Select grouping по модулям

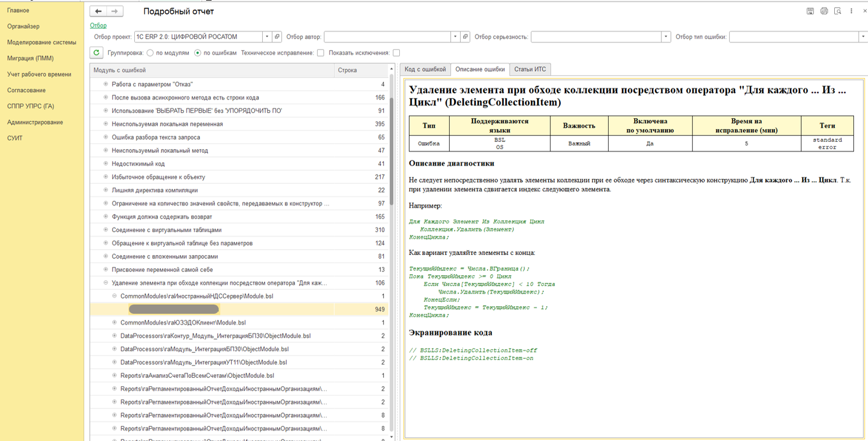click(x=150, y=53)
